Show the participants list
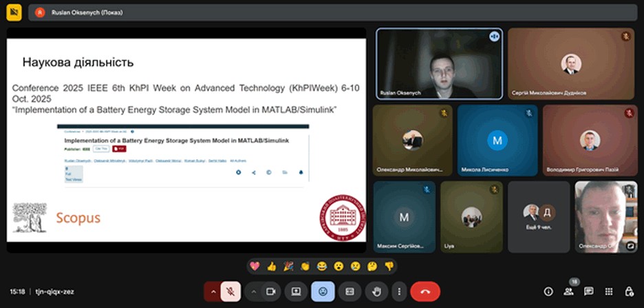Viewport: 644px width, 308px height. tap(568, 291)
